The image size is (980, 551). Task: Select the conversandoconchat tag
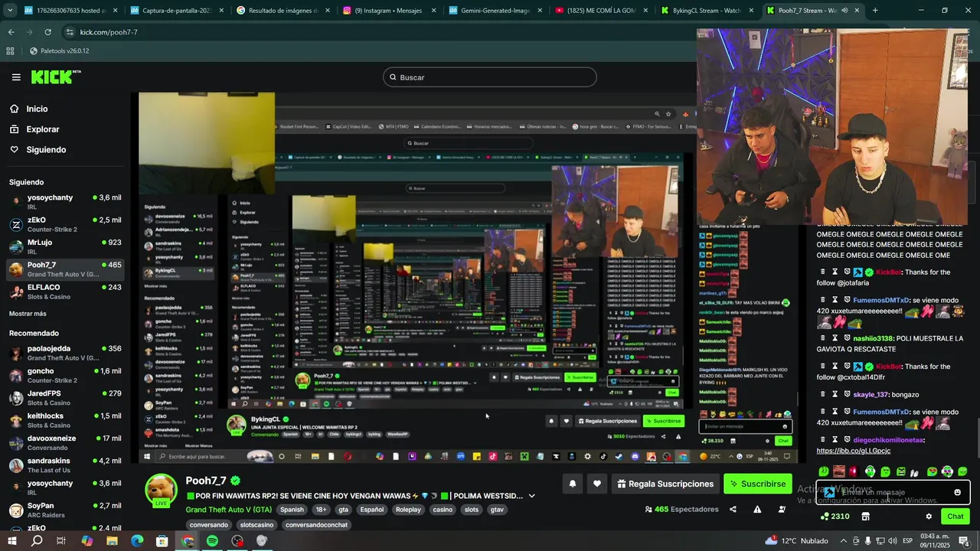[x=316, y=525]
